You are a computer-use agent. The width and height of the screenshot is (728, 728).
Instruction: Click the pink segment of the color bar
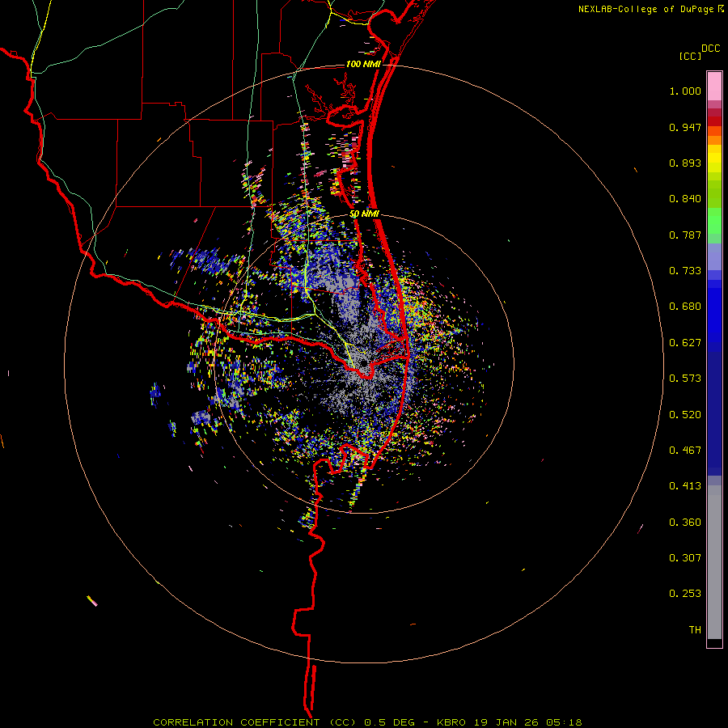coord(714,87)
